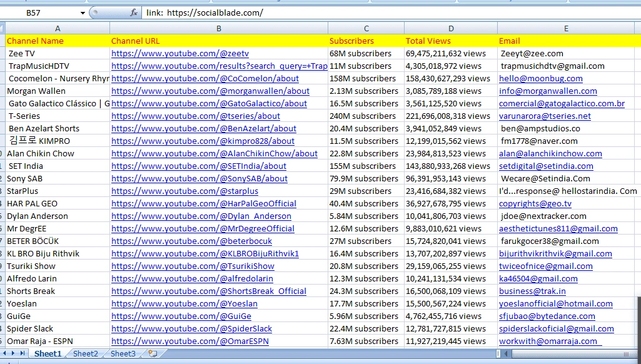Click the formula bar showing socialblade link
The width and height of the screenshot is (641, 364).
coord(390,13)
